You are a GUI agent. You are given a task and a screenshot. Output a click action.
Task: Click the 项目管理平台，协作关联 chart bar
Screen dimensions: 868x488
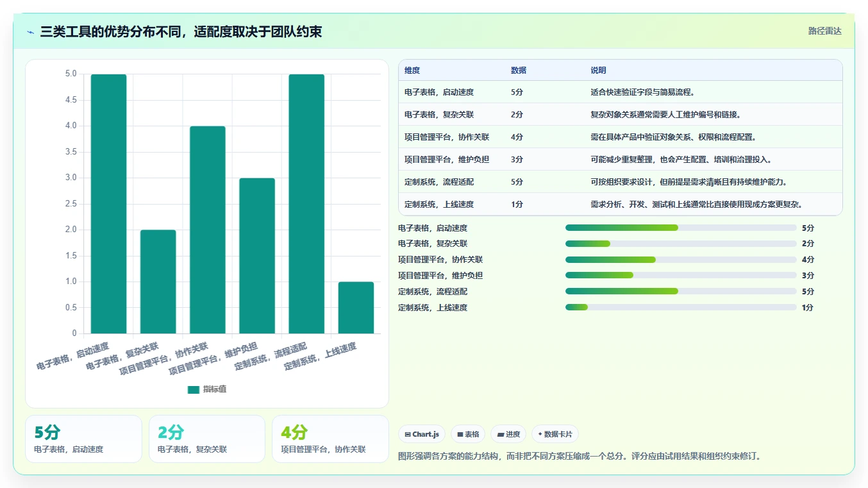[208, 230]
